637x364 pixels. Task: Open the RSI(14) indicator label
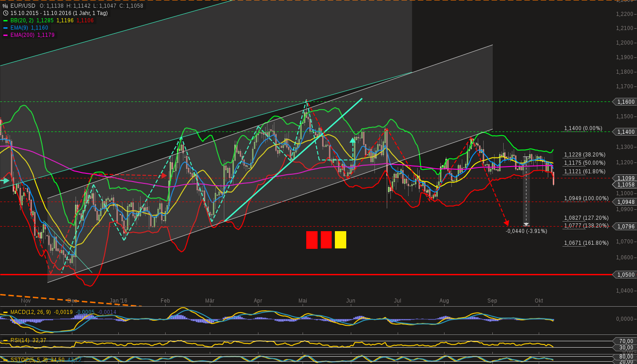click(20, 340)
